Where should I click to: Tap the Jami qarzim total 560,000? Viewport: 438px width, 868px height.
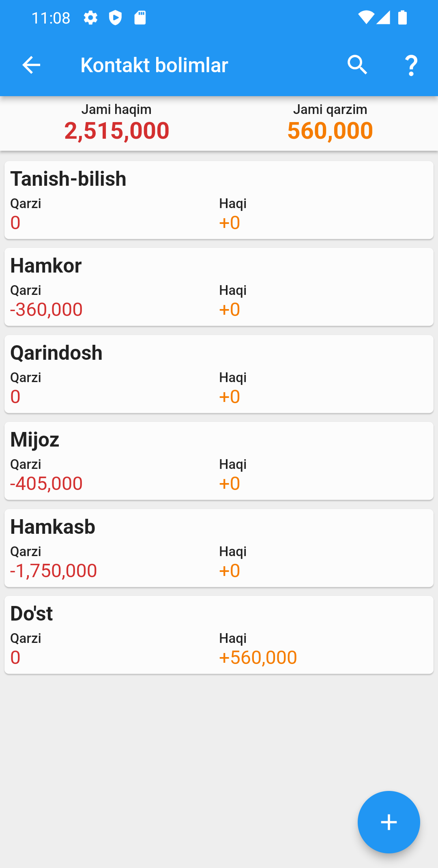[x=330, y=131]
